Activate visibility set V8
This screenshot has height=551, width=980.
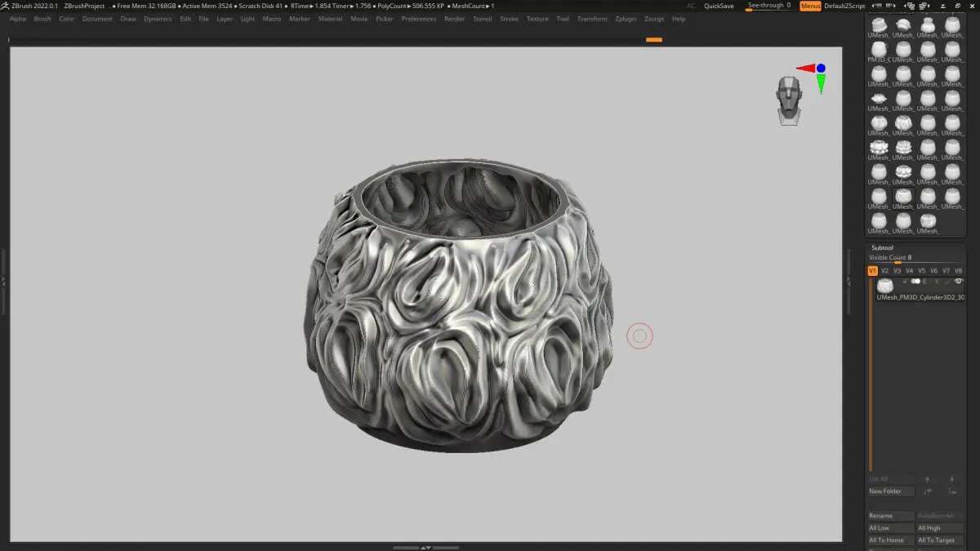pos(959,270)
